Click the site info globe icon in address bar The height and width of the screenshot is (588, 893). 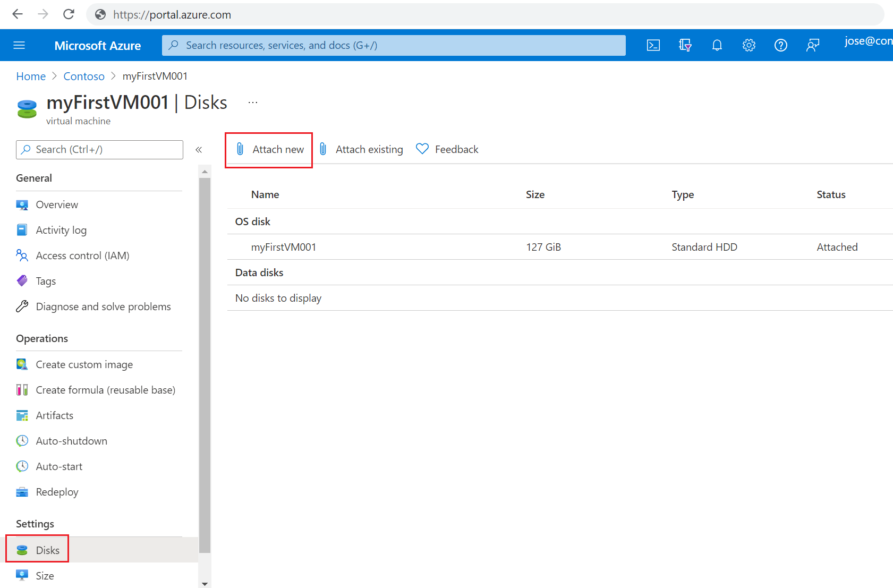(100, 15)
